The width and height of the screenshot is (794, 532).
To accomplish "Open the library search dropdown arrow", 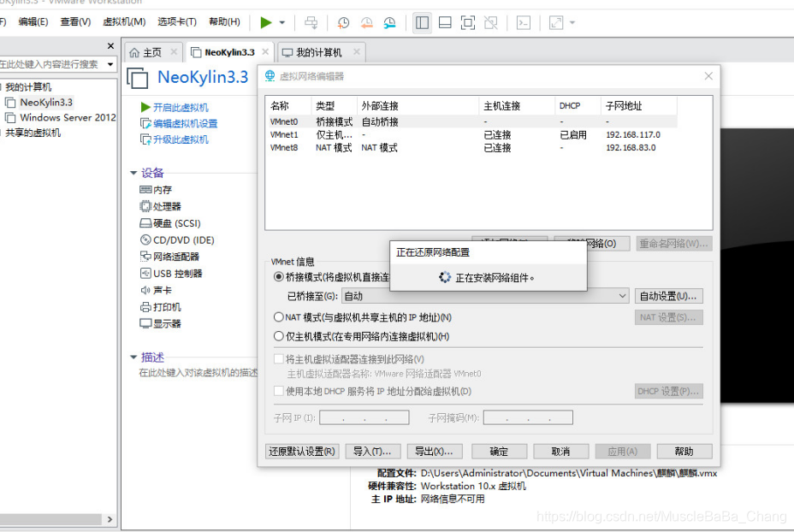I will [110, 64].
